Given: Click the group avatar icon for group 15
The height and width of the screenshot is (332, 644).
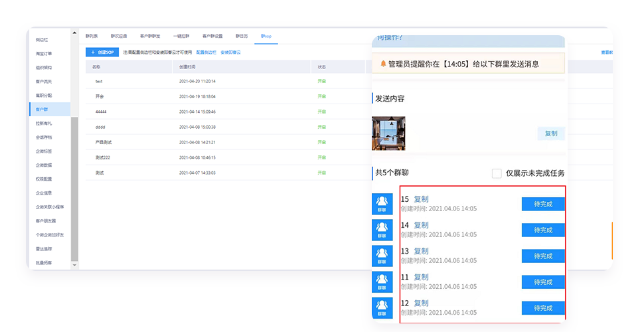Looking at the screenshot, I should (382, 204).
